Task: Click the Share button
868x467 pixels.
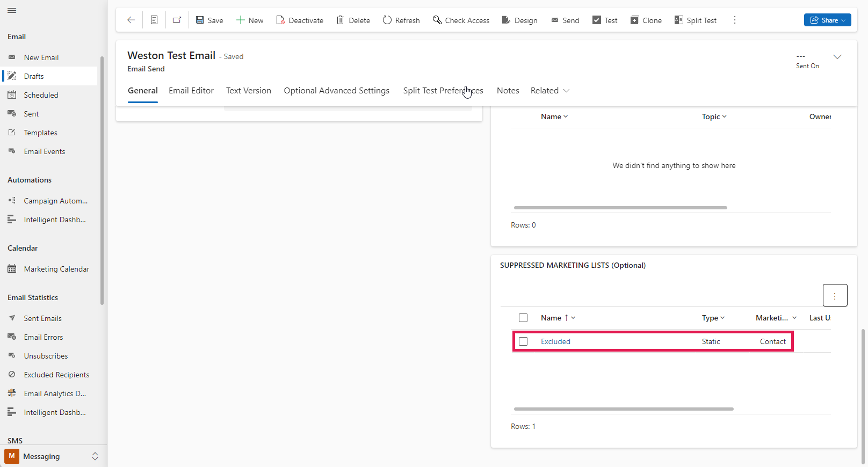Action: coord(827,20)
